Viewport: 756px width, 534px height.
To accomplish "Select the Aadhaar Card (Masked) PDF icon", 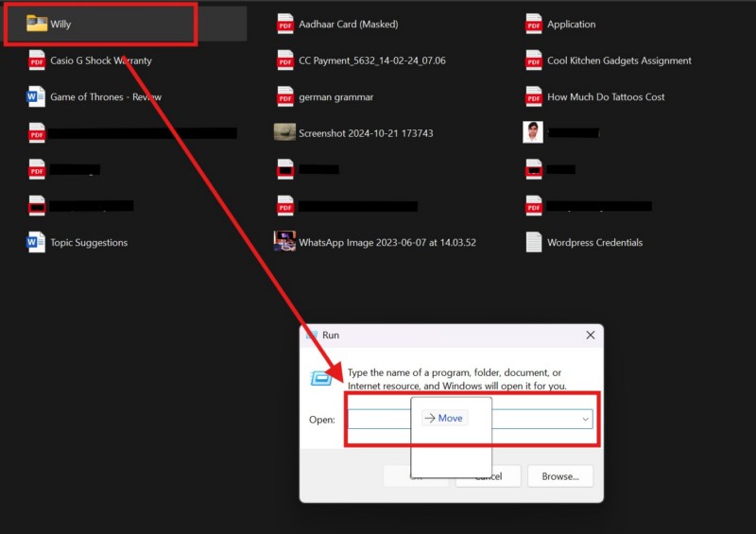I will tap(285, 24).
